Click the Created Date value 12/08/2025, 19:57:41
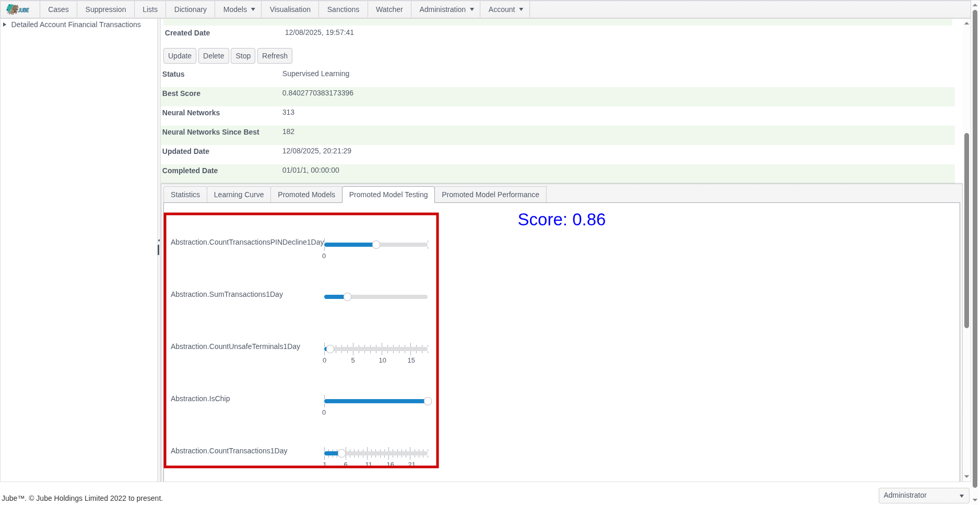 [319, 32]
